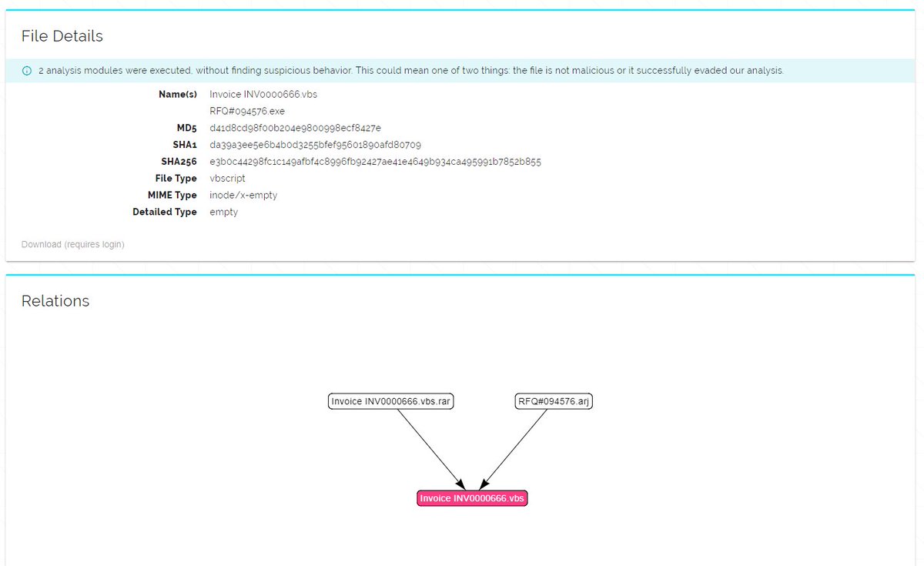Click the Name(s) field label
The height and width of the screenshot is (566, 924).
click(178, 94)
